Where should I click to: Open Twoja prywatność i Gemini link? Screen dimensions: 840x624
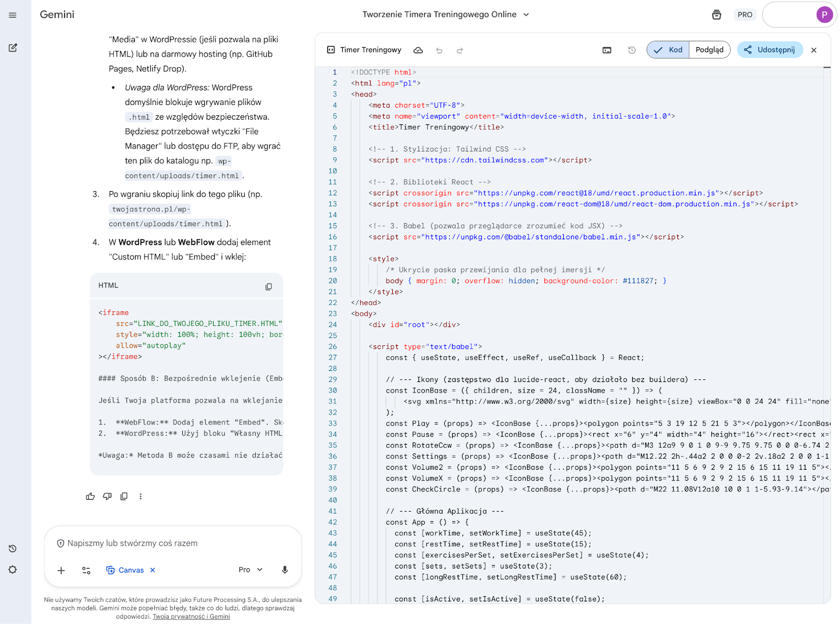pyautogui.click(x=191, y=617)
